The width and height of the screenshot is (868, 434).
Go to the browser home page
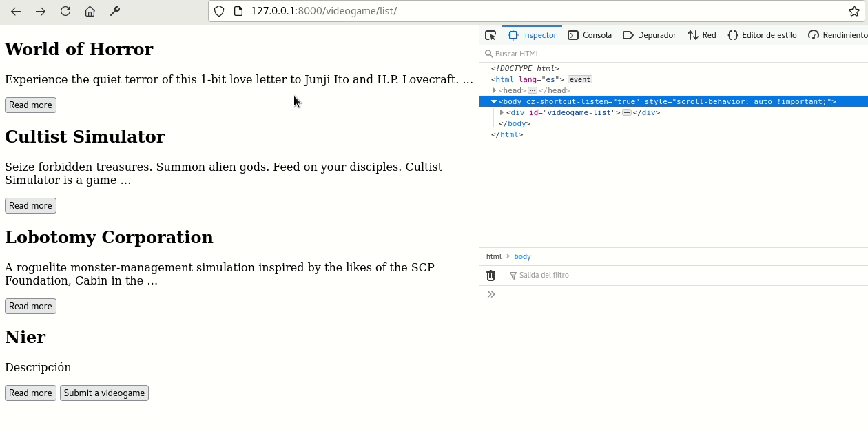(x=90, y=11)
